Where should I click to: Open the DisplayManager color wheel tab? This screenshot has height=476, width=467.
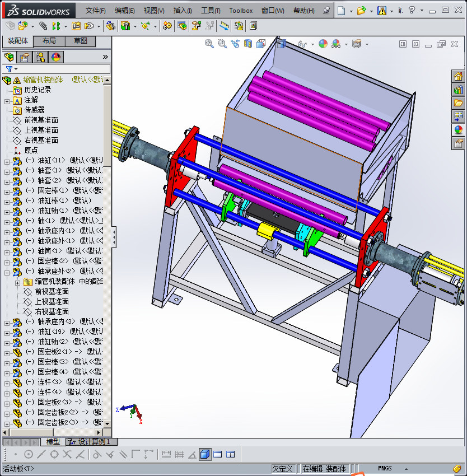click(x=56, y=57)
